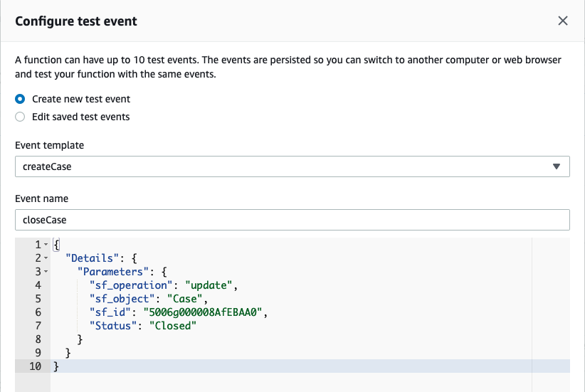The width and height of the screenshot is (585, 392).
Task: Click the "Case" value on line 5
Action: coord(184,298)
